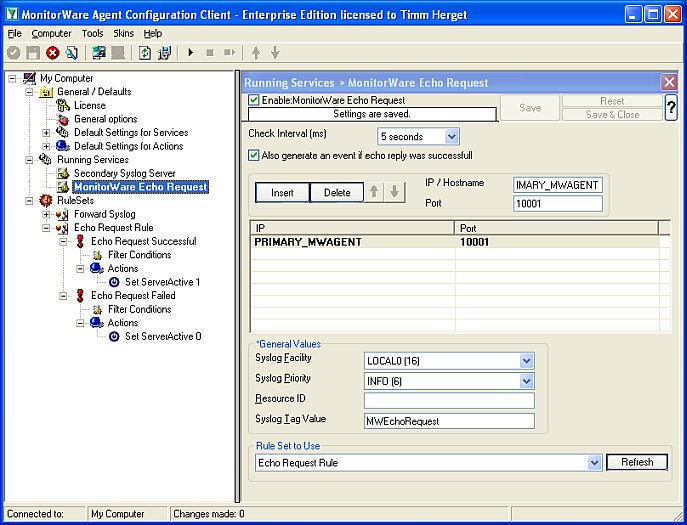Expand Default Settings for Services node
Viewport: 687px width, 525px height.
coord(46,133)
